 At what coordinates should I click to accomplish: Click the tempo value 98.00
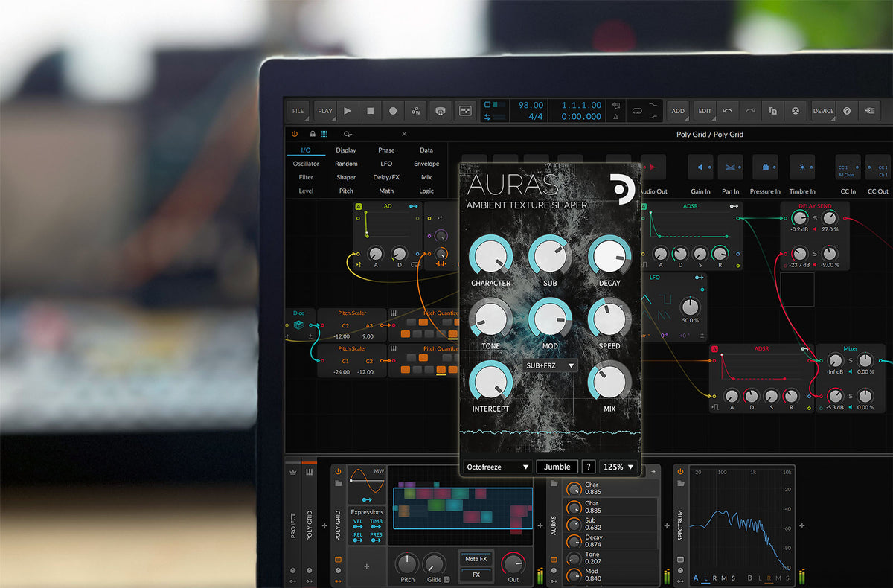pyautogui.click(x=531, y=106)
